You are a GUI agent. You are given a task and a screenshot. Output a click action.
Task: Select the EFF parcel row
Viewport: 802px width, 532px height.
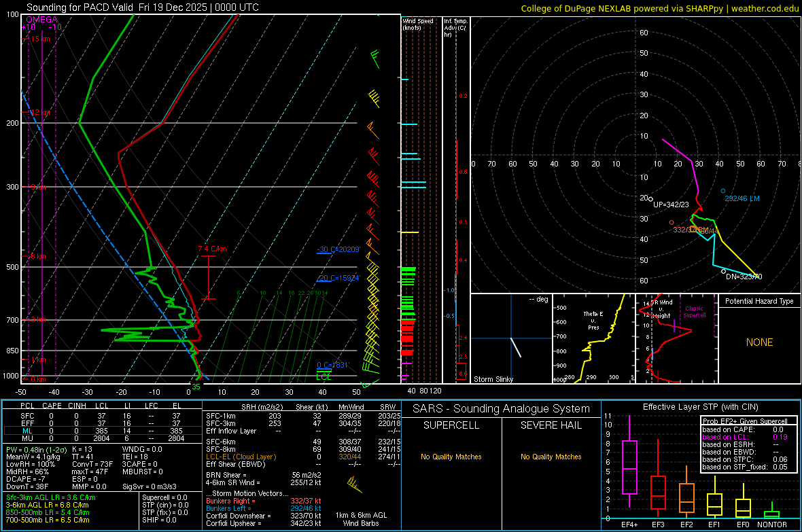coord(103,423)
